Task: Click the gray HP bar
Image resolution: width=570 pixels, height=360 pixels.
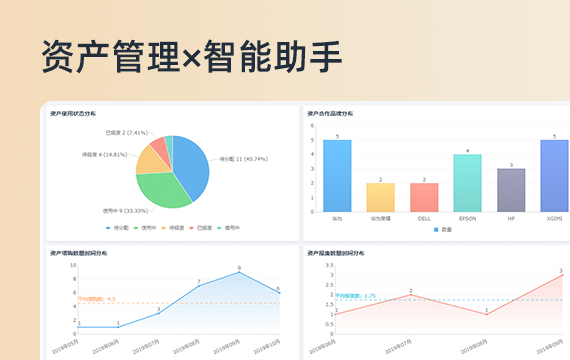Action: point(511,190)
